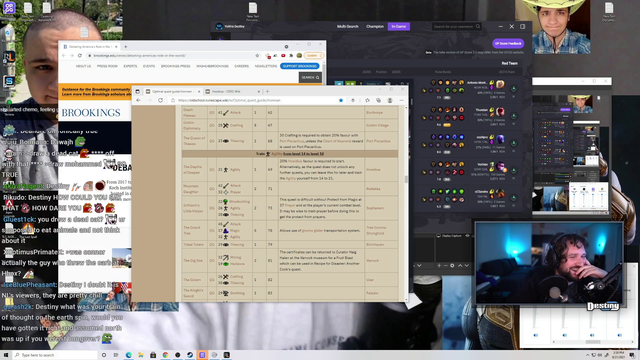Open EVENTS in Brookings menu

(x=149, y=66)
